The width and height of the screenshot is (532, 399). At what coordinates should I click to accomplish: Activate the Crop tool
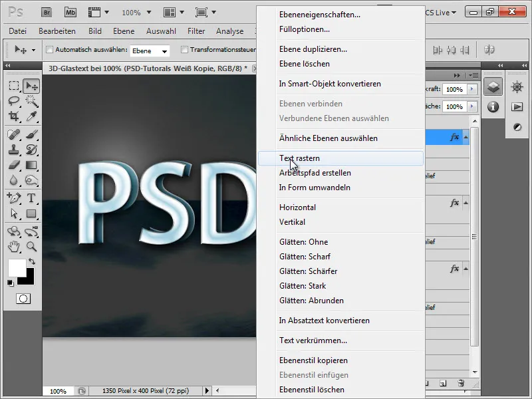[x=14, y=116]
